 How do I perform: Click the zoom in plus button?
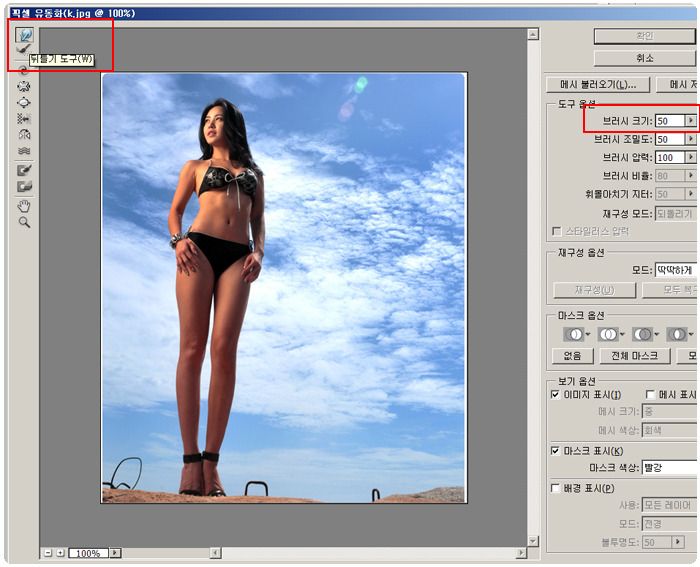[x=60, y=553]
